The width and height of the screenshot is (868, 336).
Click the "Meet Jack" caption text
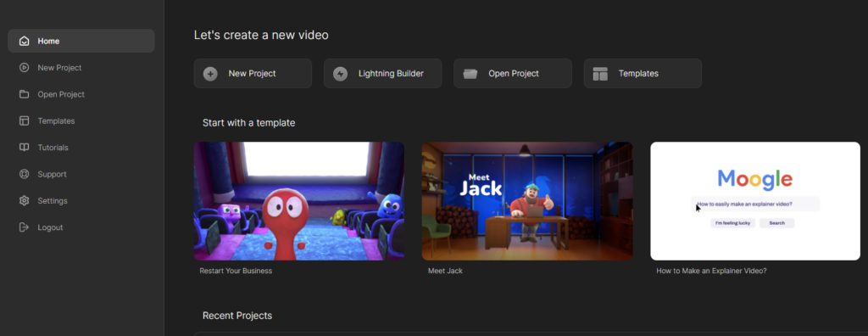pyautogui.click(x=445, y=272)
